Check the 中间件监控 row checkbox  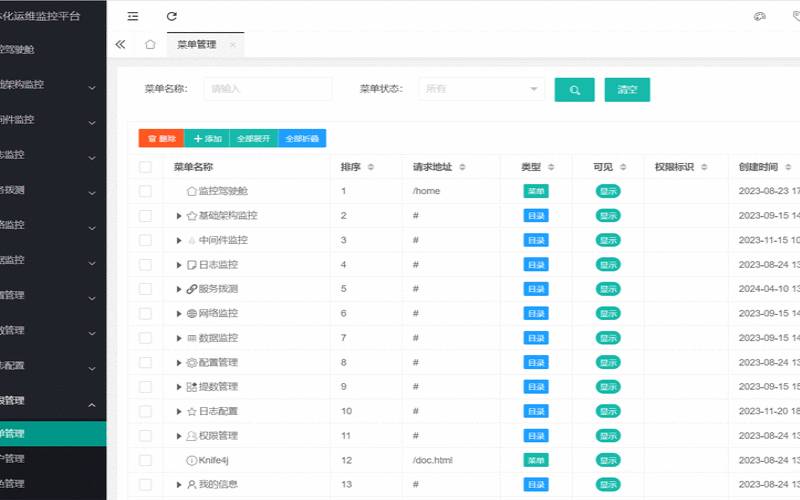(145, 240)
